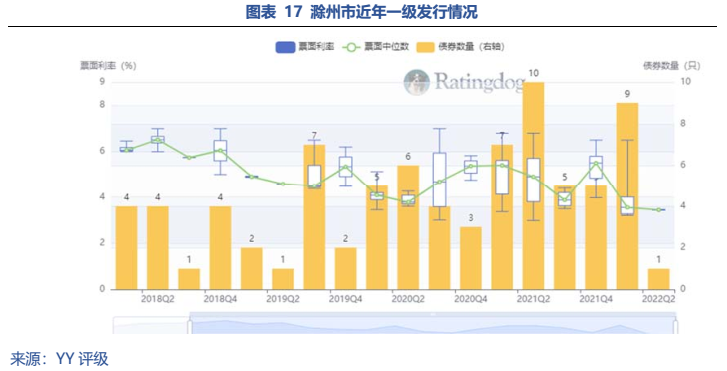The image size is (727, 371).
Task: Click the right handle of zoom slider
Action: (x=675, y=326)
